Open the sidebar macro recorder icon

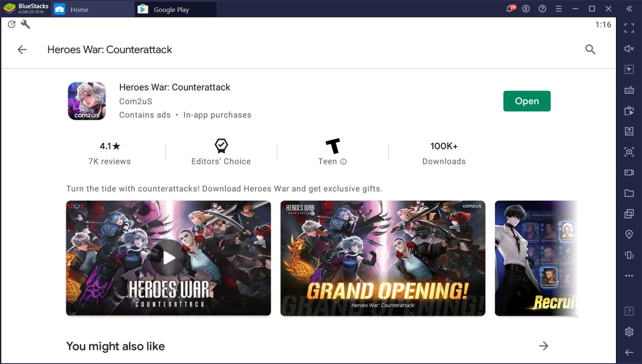tap(629, 111)
